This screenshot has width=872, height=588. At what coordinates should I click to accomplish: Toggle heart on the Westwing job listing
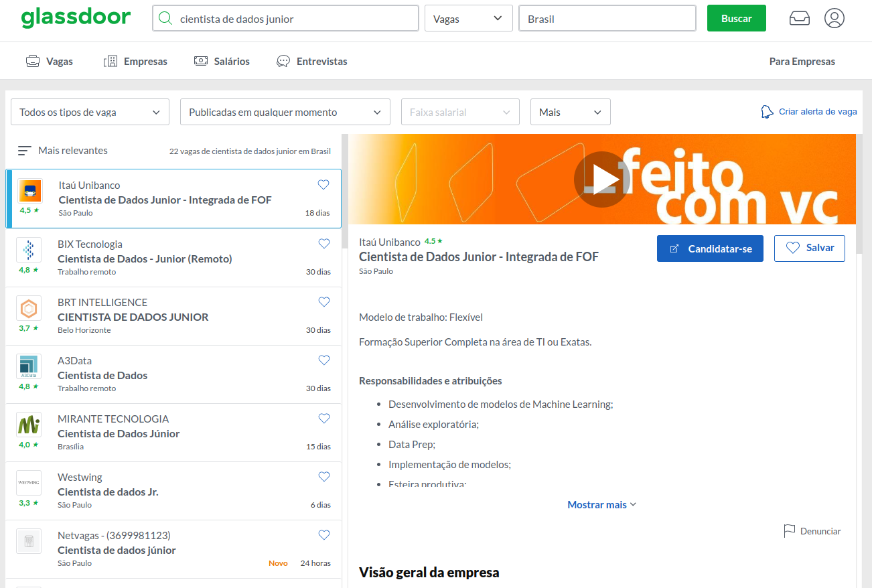coord(324,477)
